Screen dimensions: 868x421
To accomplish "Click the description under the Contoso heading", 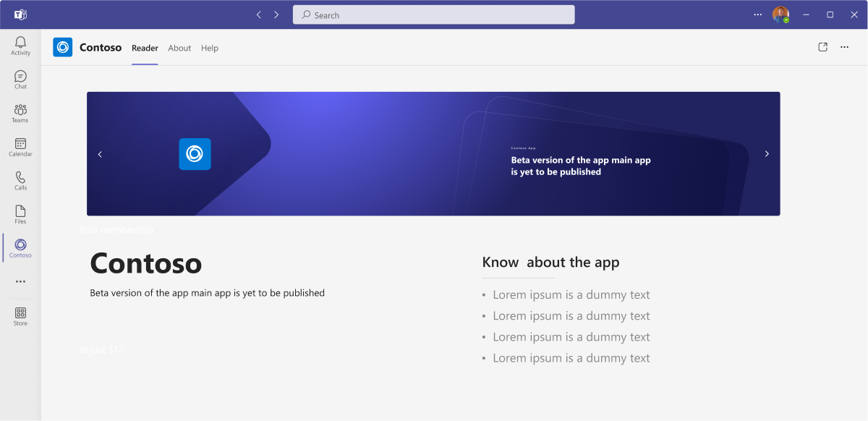I will point(207,293).
